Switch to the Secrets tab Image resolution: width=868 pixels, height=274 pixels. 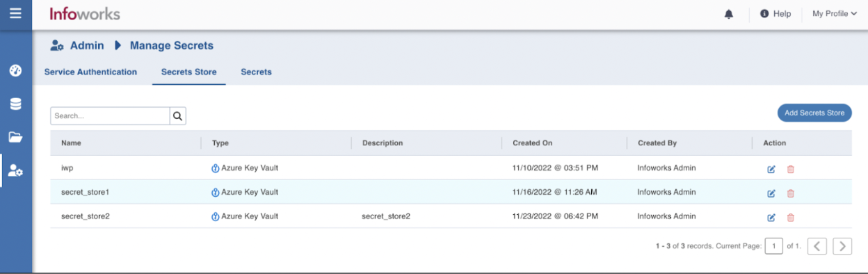[x=256, y=72]
